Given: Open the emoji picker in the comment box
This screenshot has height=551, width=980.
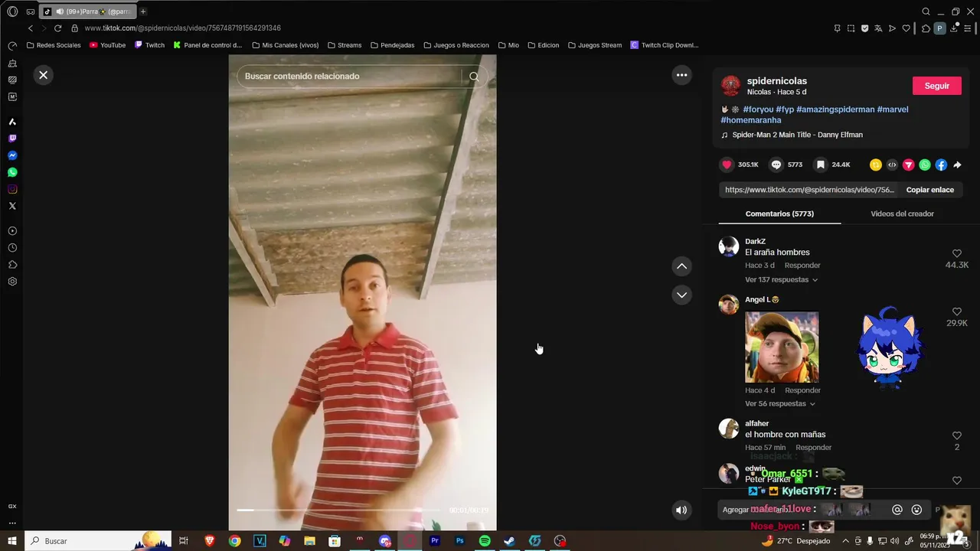Looking at the screenshot, I should point(916,510).
